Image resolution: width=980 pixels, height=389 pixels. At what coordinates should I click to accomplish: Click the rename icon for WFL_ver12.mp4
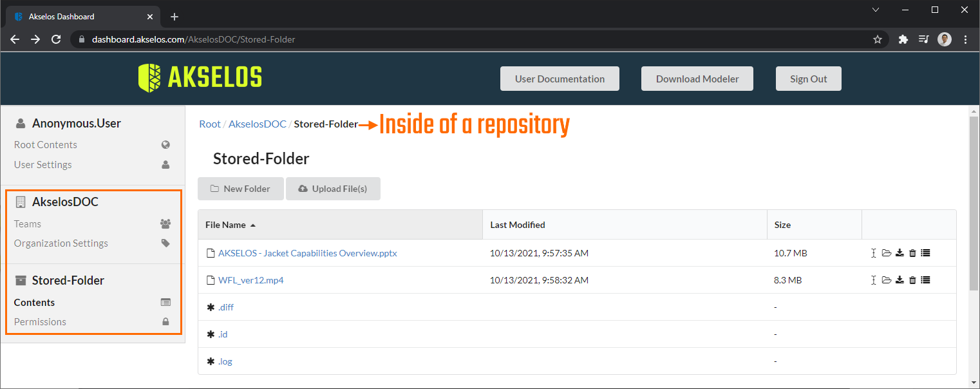pos(874,280)
